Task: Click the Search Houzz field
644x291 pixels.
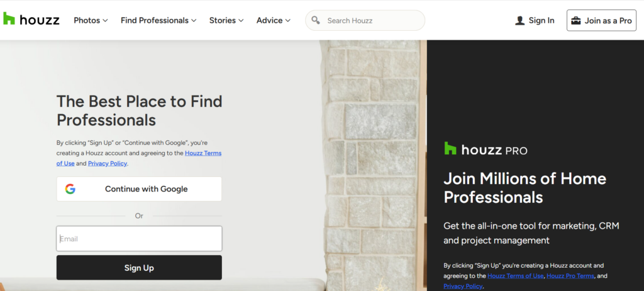Action: (x=365, y=21)
